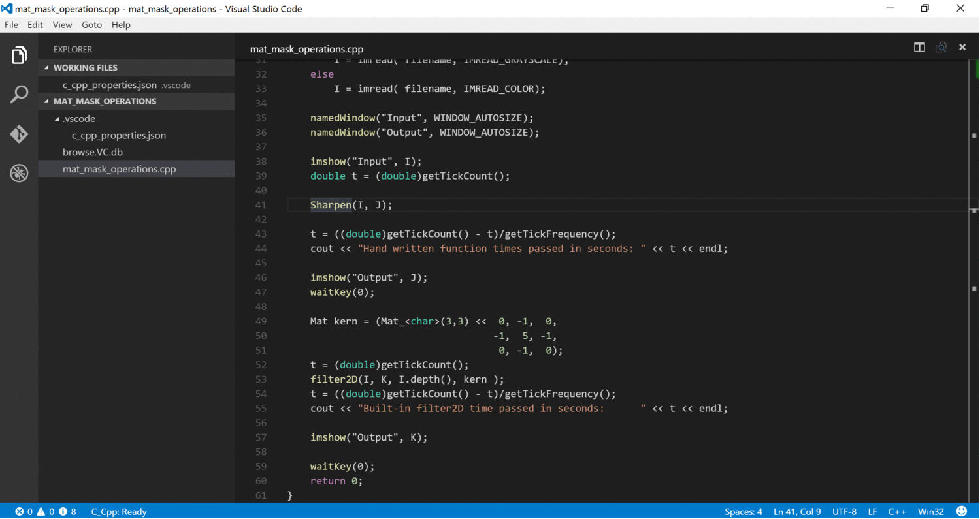Open the Explorer view in activity bar

(x=19, y=55)
